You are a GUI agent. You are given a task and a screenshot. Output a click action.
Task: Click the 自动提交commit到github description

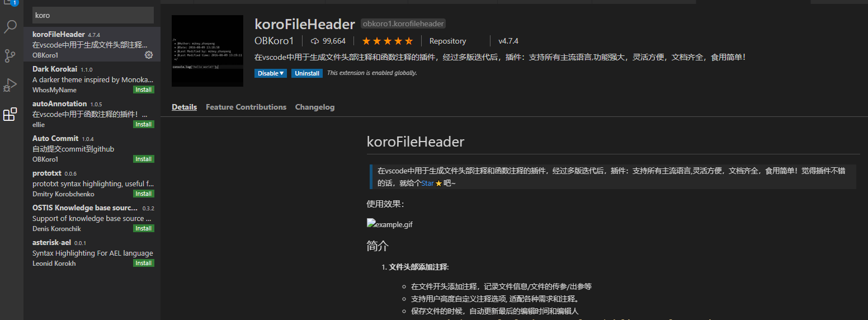click(73, 149)
